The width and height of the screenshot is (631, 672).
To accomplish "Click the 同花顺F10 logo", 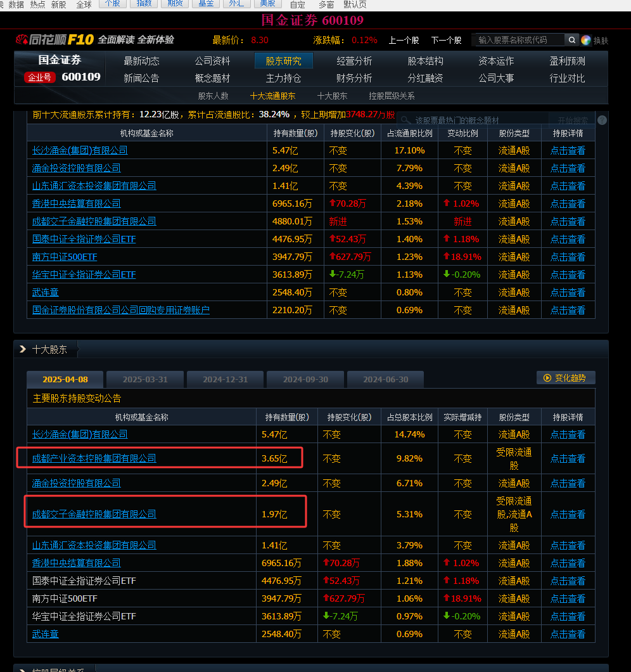I will [x=54, y=40].
